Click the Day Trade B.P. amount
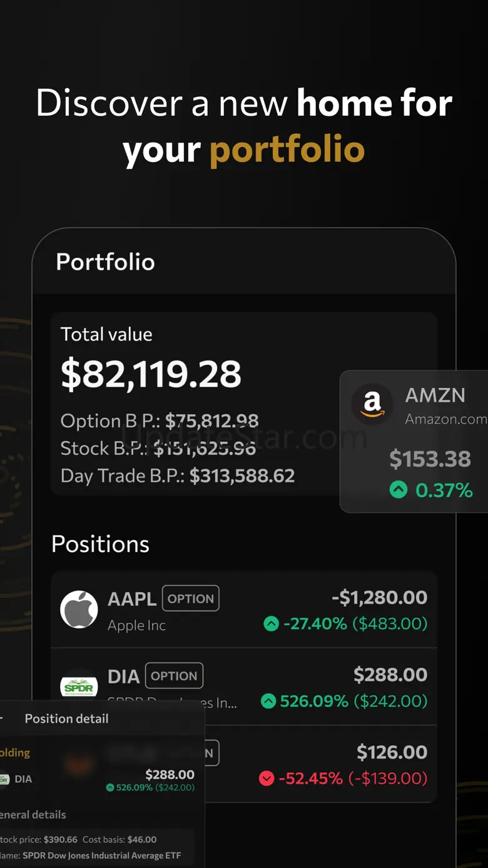The height and width of the screenshot is (868, 488). (x=242, y=476)
